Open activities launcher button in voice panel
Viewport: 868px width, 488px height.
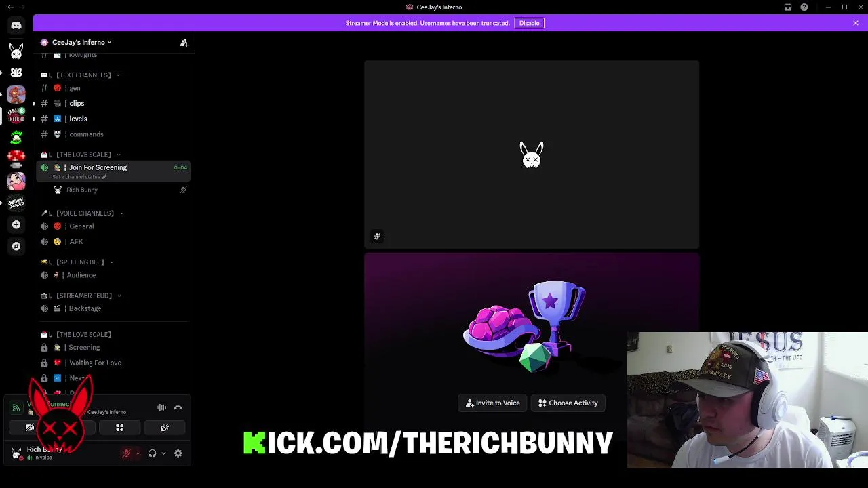(119, 428)
